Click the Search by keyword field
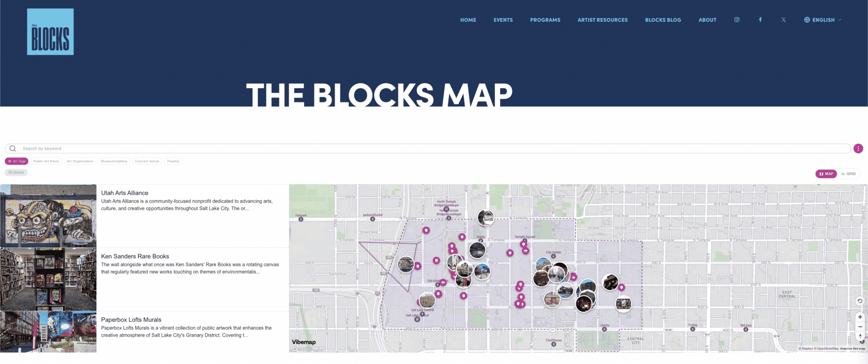868x364 pixels. pyautogui.click(x=427, y=149)
